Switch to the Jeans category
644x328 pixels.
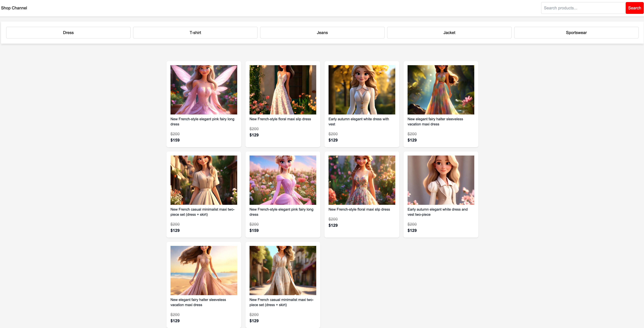click(x=322, y=32)
